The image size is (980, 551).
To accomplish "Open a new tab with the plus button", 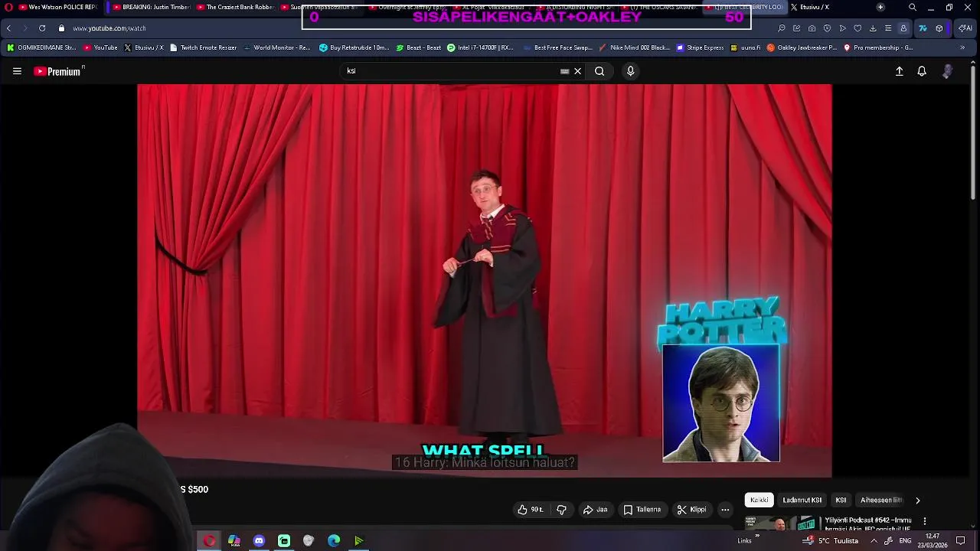I will (x=880, y=7).
